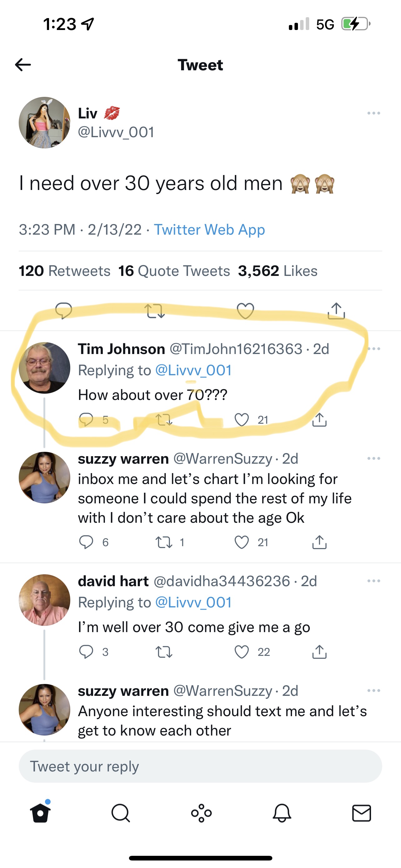The height and width of the screenshot is (868, 401).
Task: Tap the back arrow icon
Action: coord(23,65)
